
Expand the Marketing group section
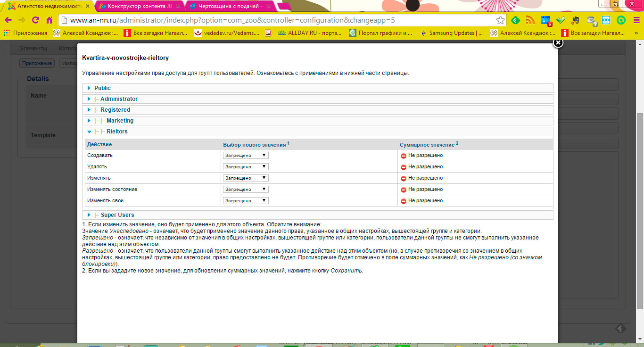(120, 121)
